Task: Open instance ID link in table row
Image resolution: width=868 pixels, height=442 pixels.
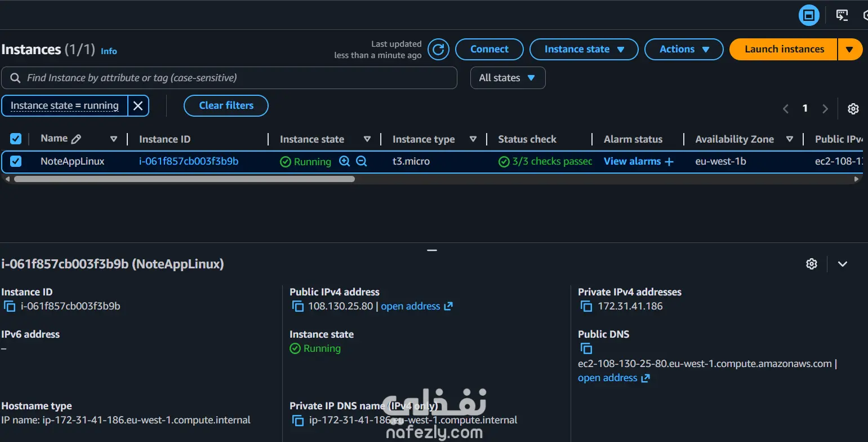Action: (x=189, y=161)
